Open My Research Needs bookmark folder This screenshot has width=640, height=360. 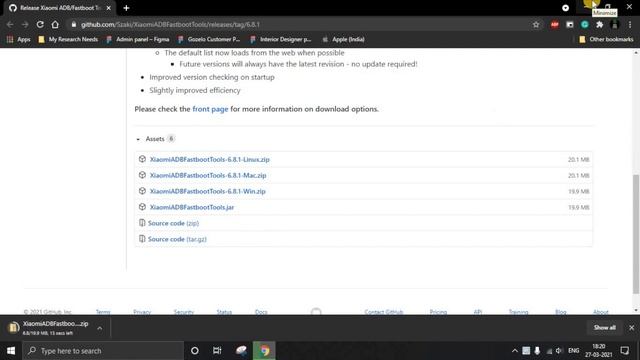tap(68, 40)
